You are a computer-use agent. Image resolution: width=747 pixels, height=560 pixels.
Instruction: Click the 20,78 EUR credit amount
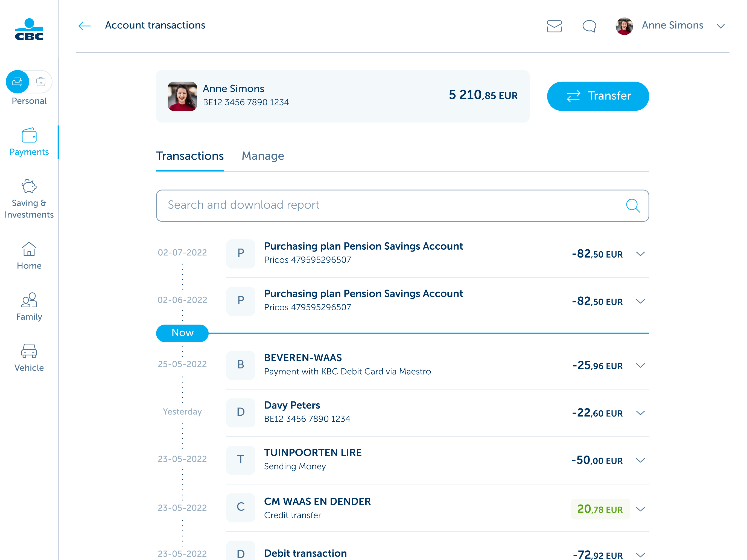(x=600, y=509)
